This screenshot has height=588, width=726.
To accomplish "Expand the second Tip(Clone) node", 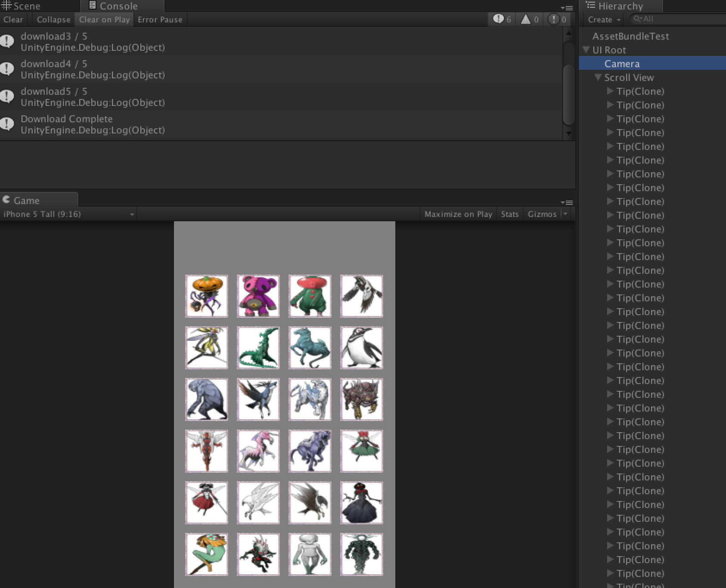I will pyautogui.click(x=610, y=105).
